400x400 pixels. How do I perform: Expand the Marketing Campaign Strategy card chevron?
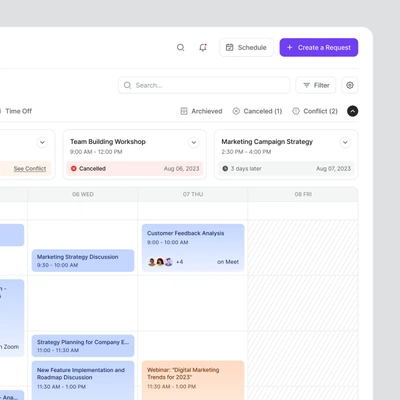(x=345, y=142)
